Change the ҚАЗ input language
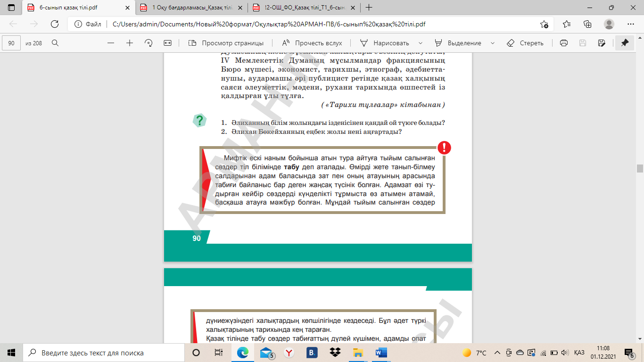Image resolution: width=644 pixels, height=362 pixels. click(x=579, y=353)
